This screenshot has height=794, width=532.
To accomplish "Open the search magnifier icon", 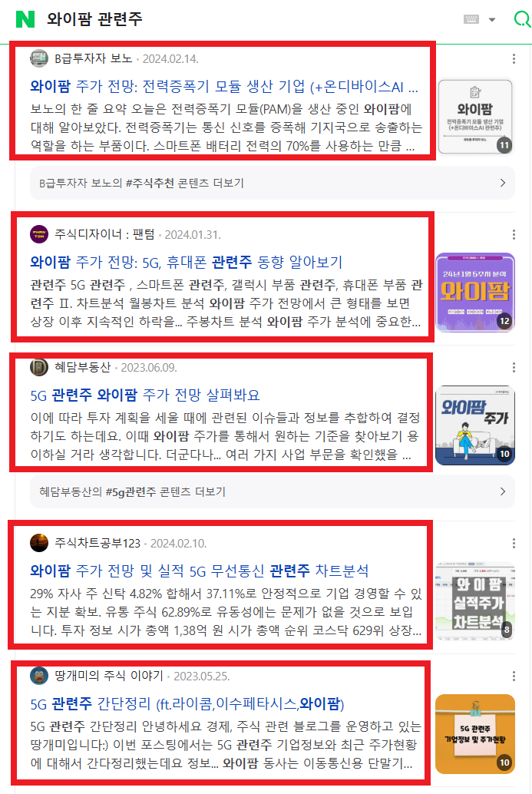I will click(x=522, y=19).
